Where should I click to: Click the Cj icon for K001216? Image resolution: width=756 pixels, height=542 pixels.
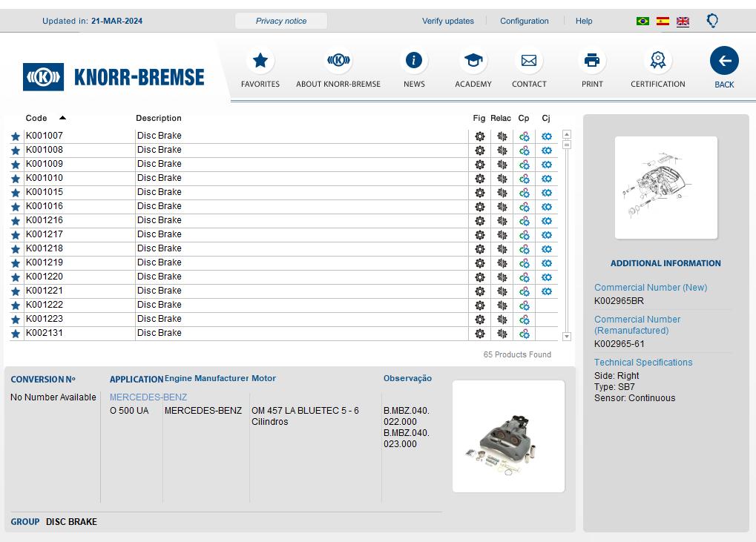[545, 220]
